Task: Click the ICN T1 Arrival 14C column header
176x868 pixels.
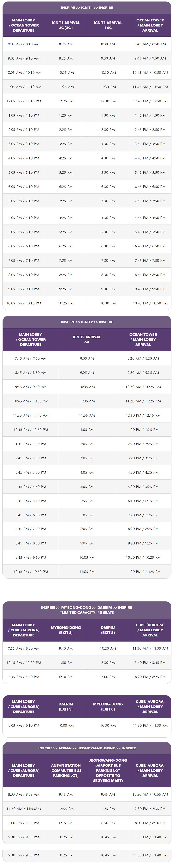Action: pyautogui.click(x=108, y=25)
